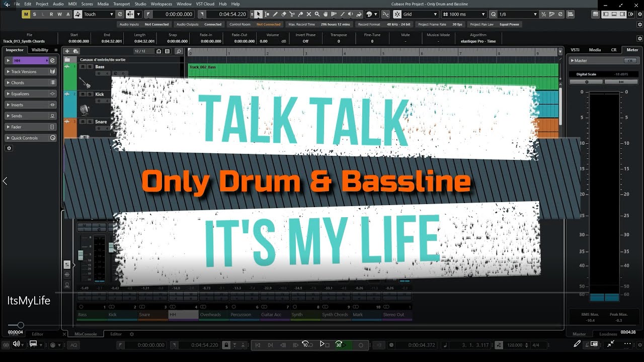Viewport: 644px width, 362px height.
Task: Click the video player volume icon
Action: click(x=17, y=344)
